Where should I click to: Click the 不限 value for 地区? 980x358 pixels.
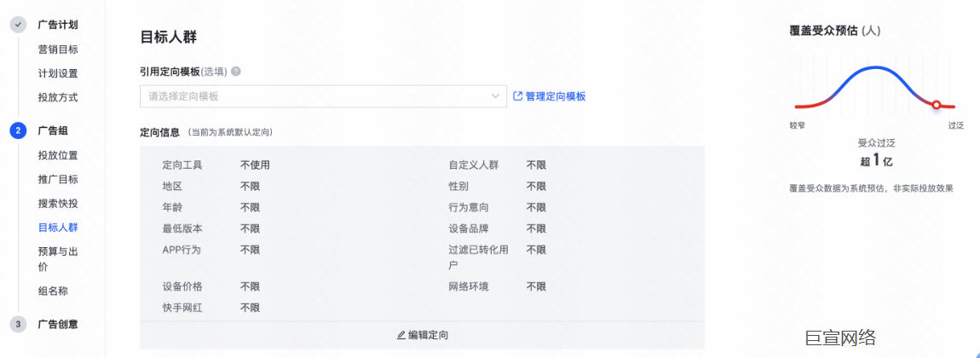(250, 186)
